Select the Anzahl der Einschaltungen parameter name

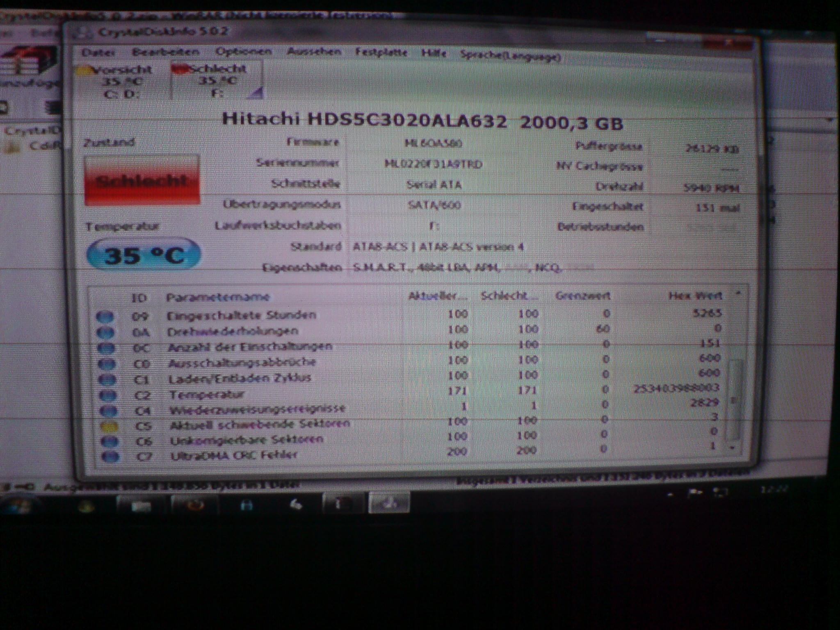250,347
